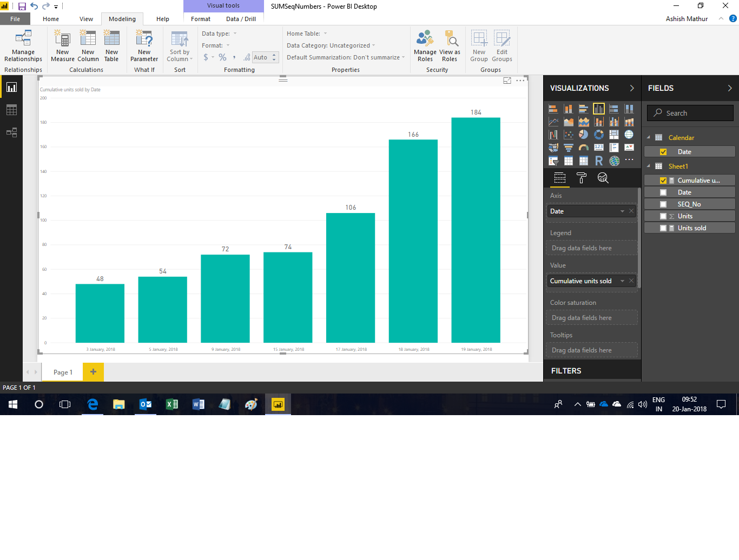Switch to Data view in left sidebar
This screenshot has width=739, height=560.
click(11, 110)
